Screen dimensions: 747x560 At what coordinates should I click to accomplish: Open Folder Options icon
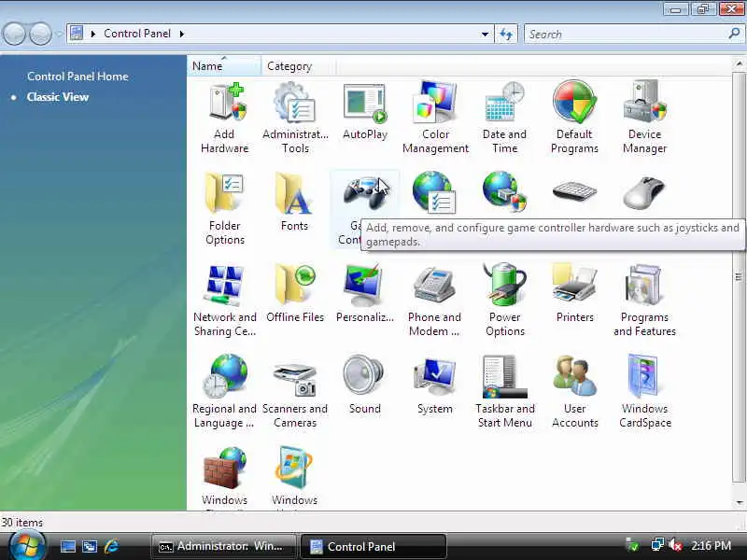click(224, 192)
